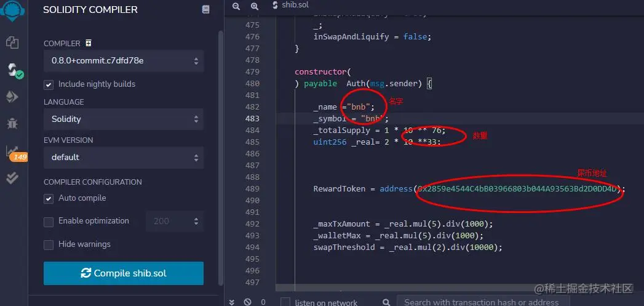Open the Debugger bug icon

point(12,123)
